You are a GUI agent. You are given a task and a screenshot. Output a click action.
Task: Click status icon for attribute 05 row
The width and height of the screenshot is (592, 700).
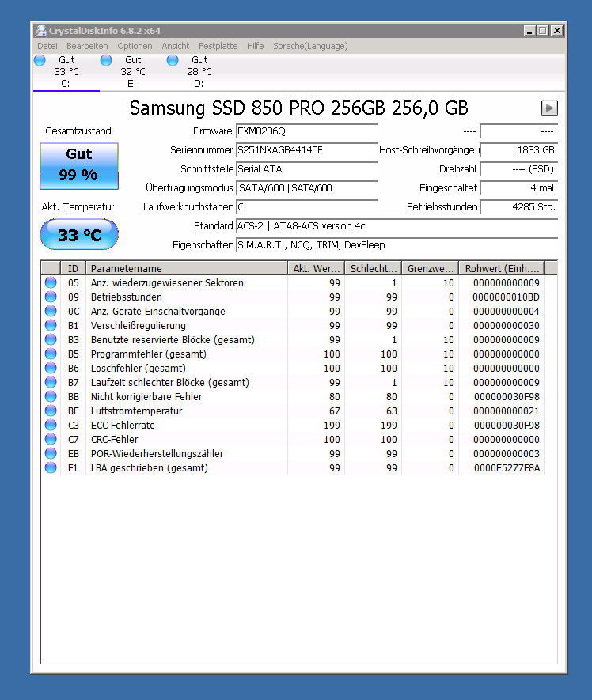click(51, 282)
